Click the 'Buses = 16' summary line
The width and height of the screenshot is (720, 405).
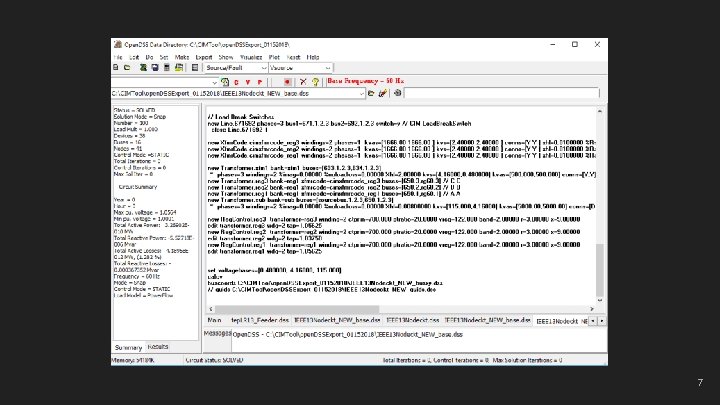coord(127,142)
